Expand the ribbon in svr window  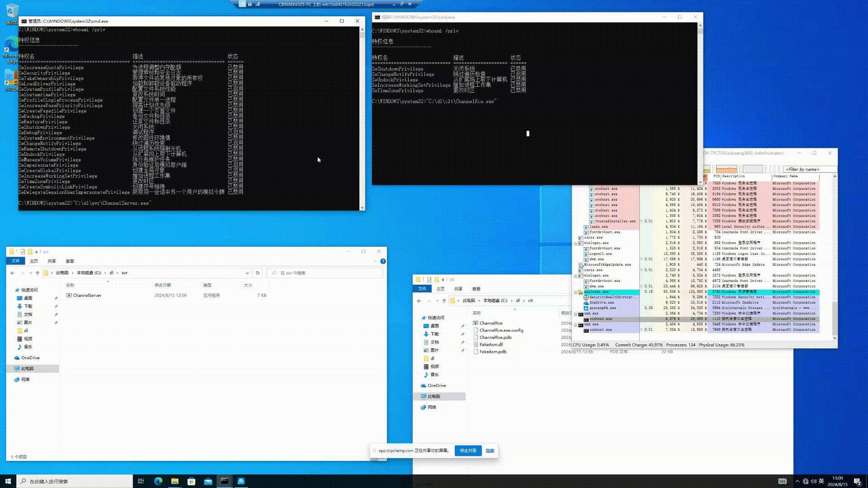coord(375,261)
